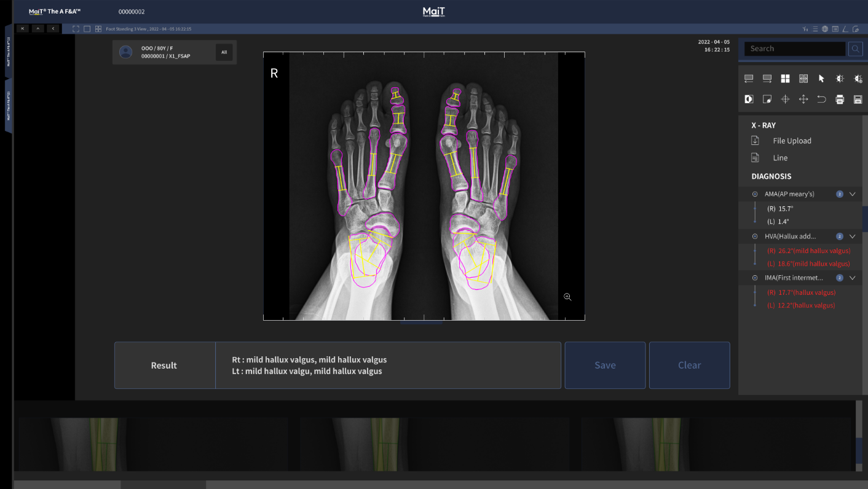Collapse the IMA section chevron

(852, 278)
